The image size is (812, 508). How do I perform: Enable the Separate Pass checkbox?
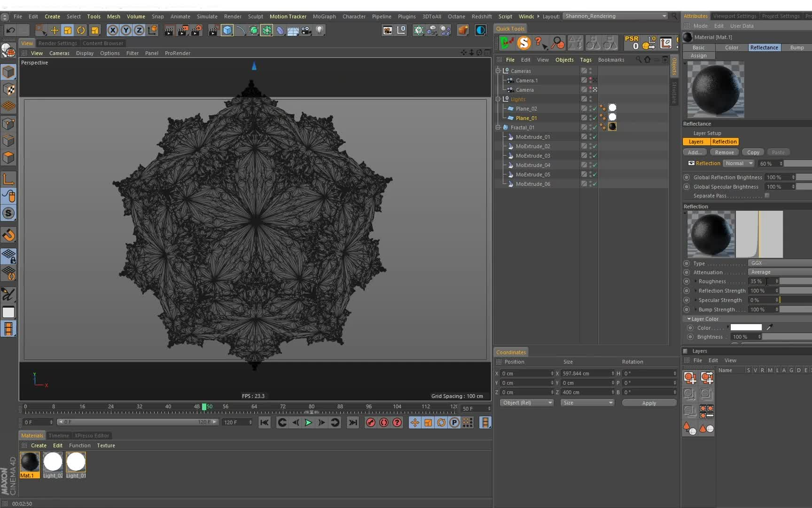(x=767, y=196)
